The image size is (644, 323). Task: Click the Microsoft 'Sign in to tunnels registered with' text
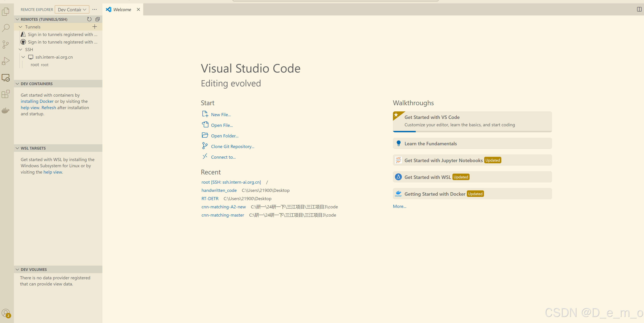(x=62, y=34)
